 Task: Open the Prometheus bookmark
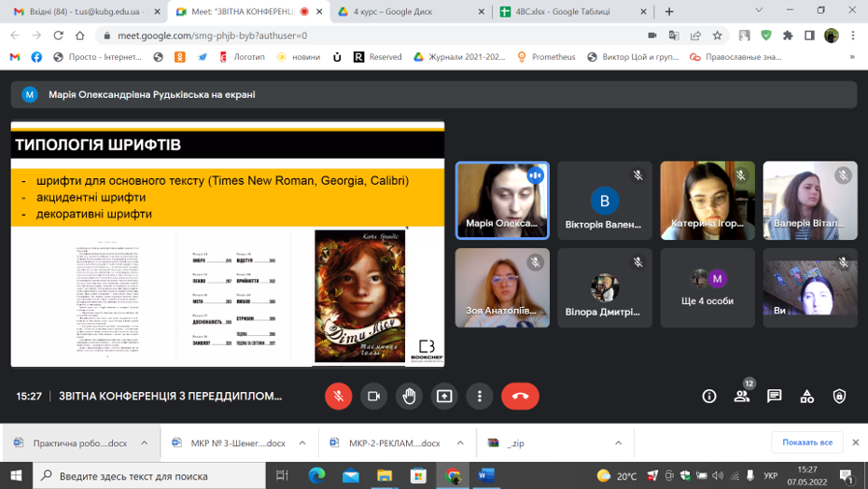546,57
